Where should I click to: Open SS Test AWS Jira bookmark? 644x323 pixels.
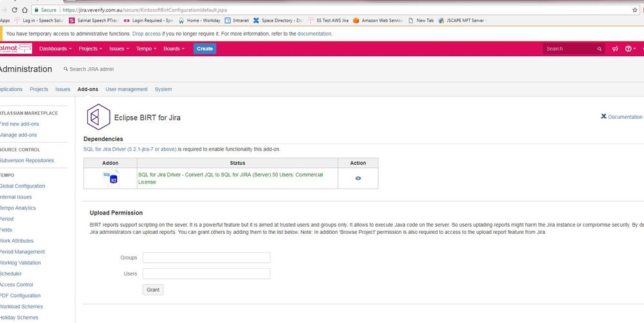[328, 20]
